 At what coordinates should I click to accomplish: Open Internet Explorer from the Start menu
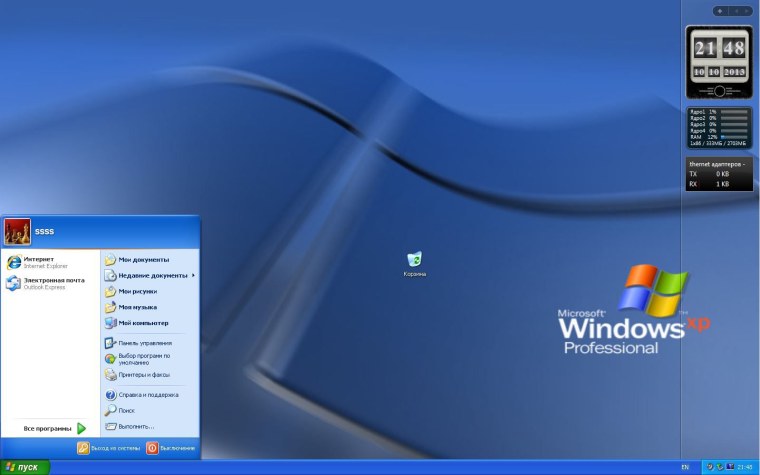pos(40,262)
